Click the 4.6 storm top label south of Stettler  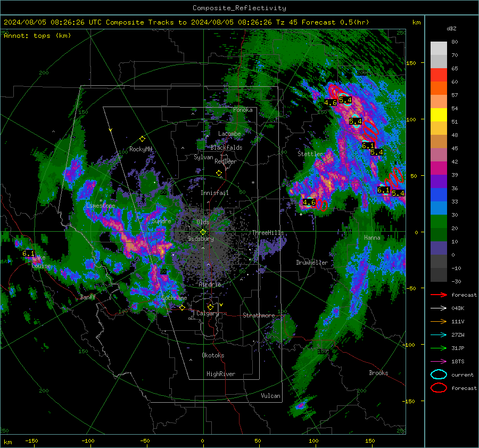(x=309, y=202)
